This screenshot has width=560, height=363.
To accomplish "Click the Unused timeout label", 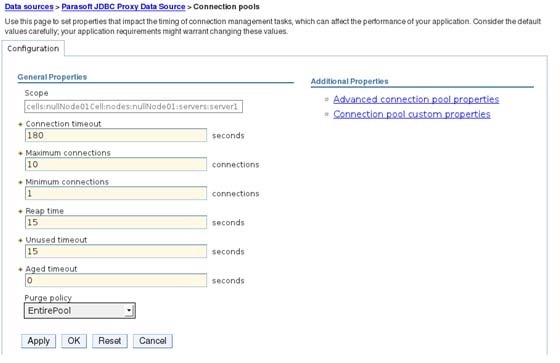I will click(x=56, y=240).
